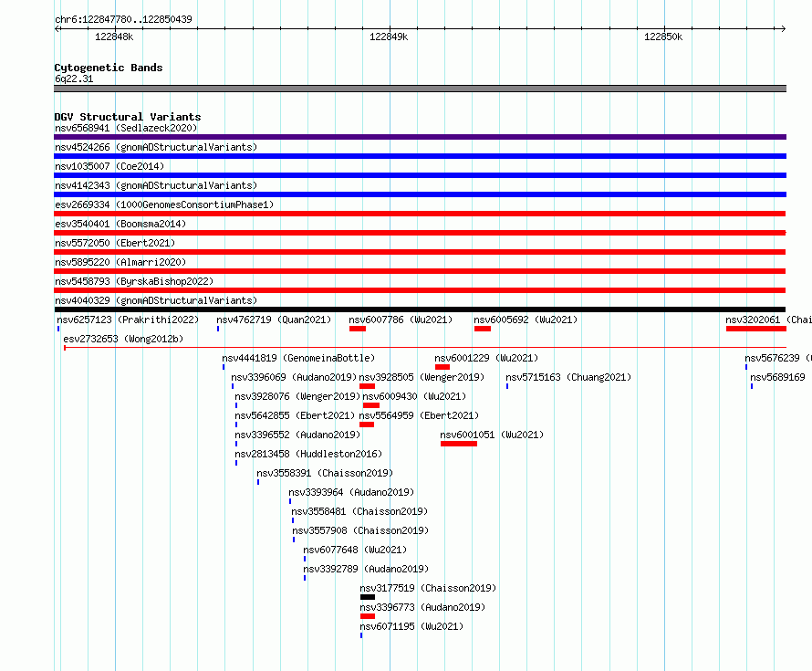The height and width of the screenshot is (671, 812).
Task: Click nsv6077648 (Wu2021) label
Action: (355, 550)
